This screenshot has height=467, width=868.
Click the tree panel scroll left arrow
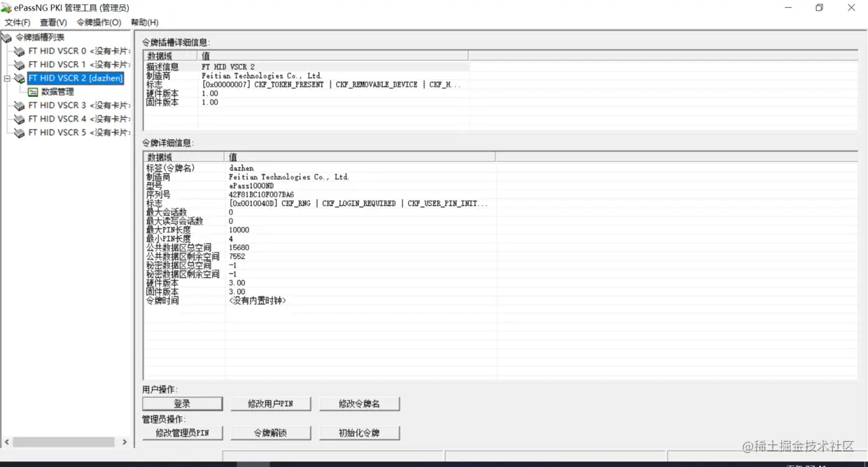tap(7, 442)
